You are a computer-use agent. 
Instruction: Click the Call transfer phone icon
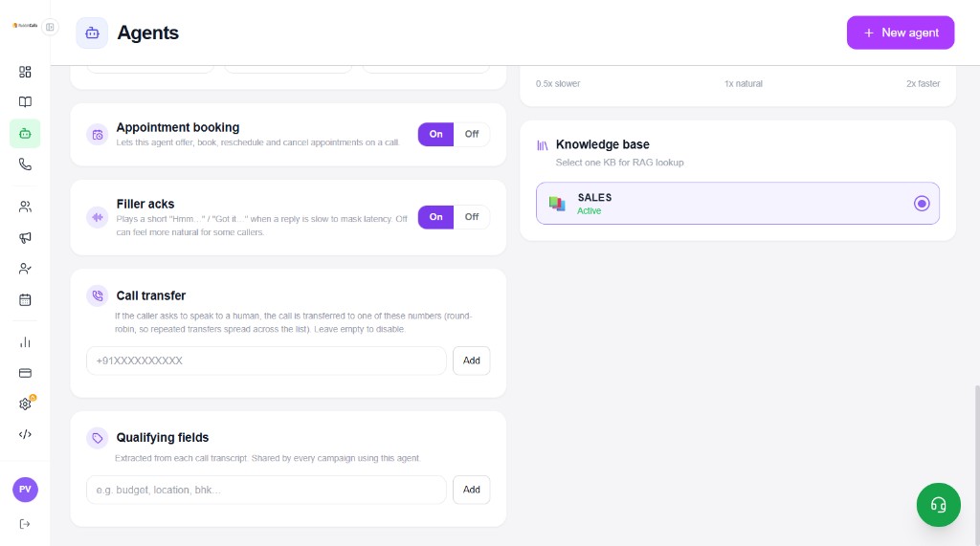click(98, 295)
